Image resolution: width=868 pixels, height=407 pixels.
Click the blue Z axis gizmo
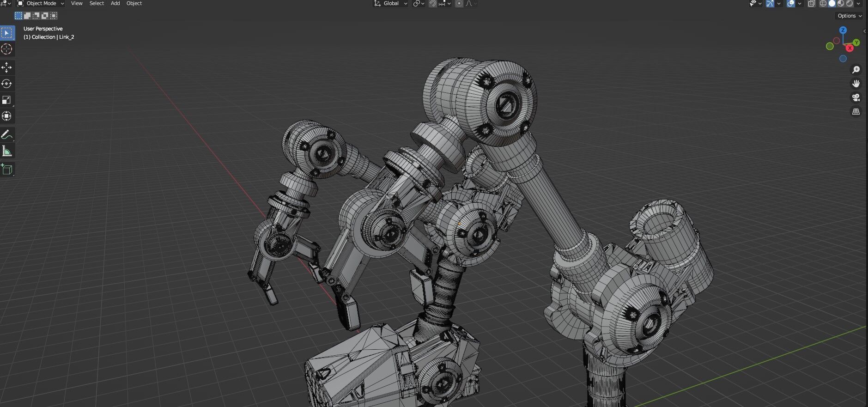pyautogui.click(x=843, y=30)
